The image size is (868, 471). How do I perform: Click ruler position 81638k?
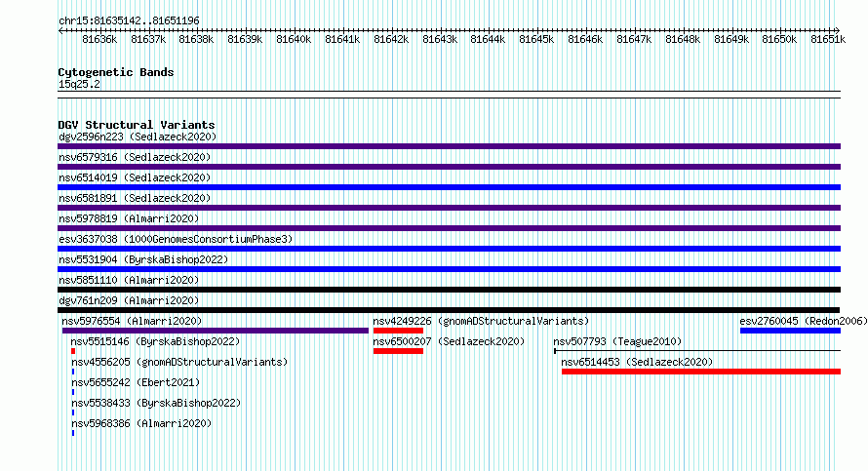[x=196, y=39]
